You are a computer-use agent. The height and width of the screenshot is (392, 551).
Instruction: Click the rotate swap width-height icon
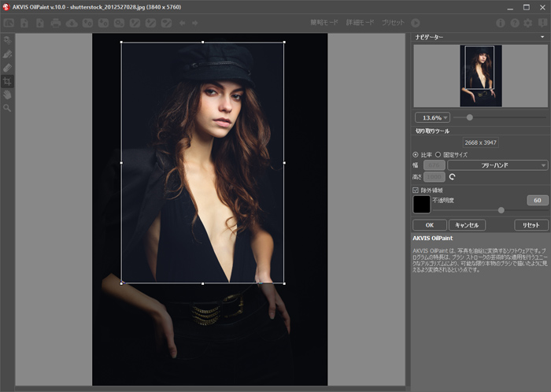pyautogui.click(x=453, y=177)
